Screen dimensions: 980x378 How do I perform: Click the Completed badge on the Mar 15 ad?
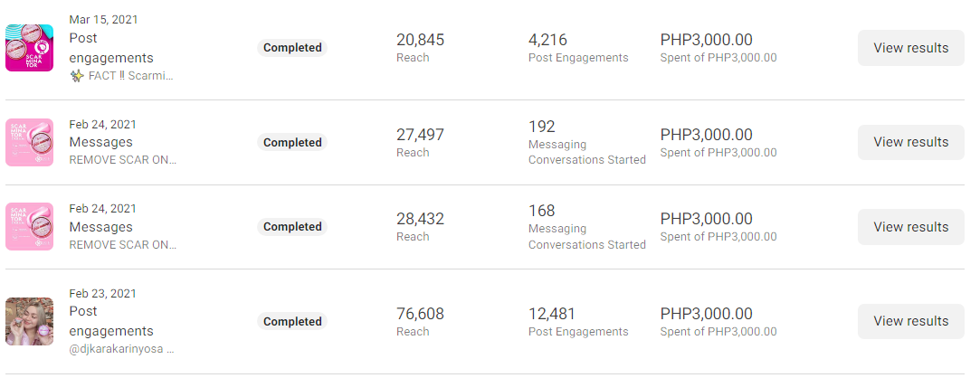[292, 48]
